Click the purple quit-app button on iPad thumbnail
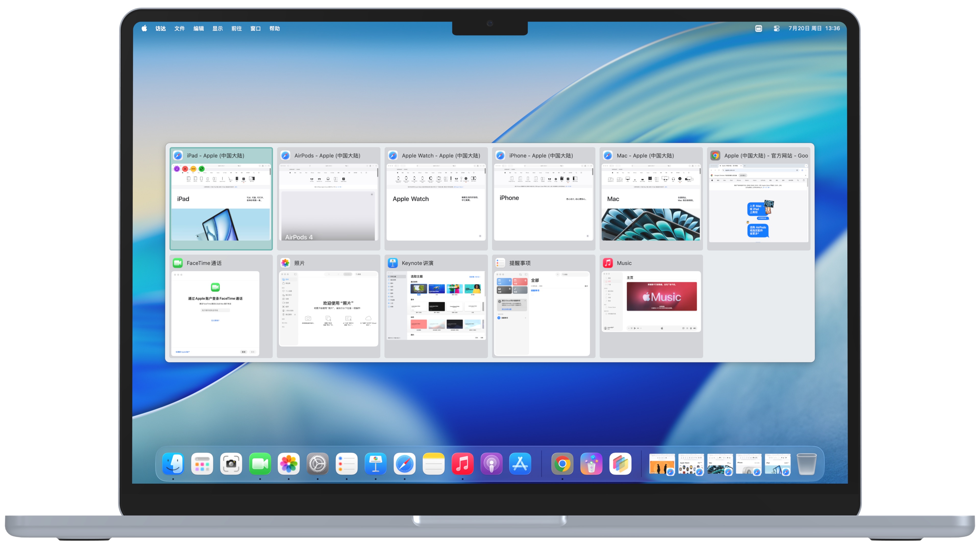The width and height of the screenshot is (980, 551). [x=177, y=169]
